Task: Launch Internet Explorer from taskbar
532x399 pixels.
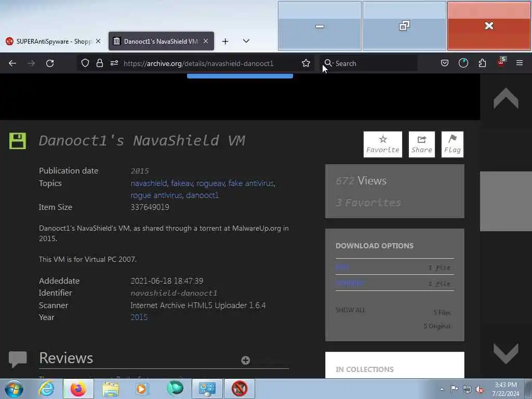Action: click(46, 389)
